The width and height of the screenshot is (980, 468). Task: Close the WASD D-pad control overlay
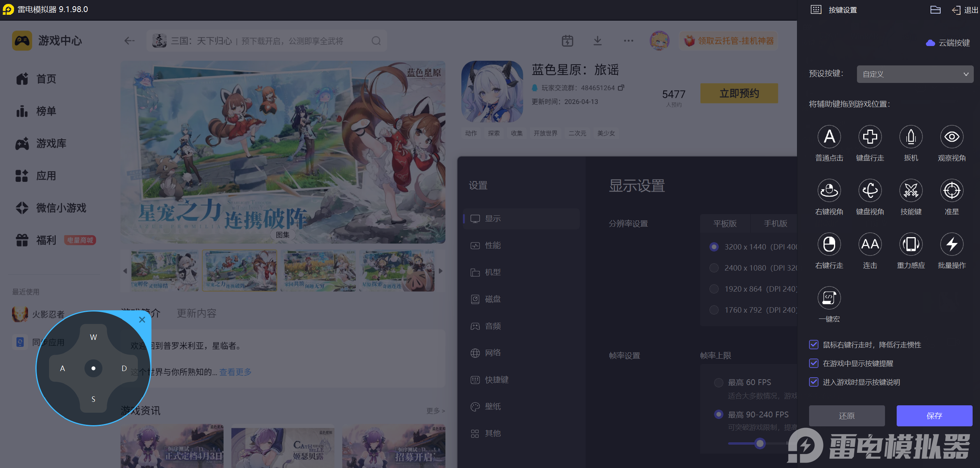tap(142, 320)
